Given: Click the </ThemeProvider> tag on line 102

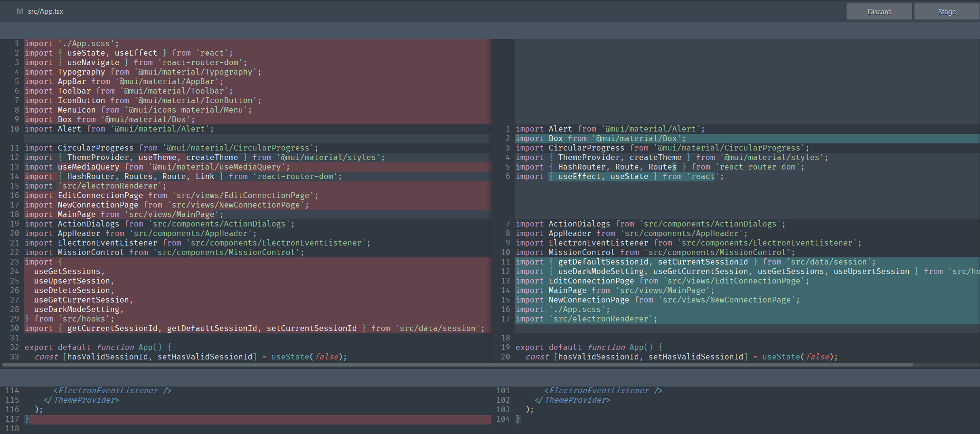Looking at the screenshot, I should [x=572, y=400].
